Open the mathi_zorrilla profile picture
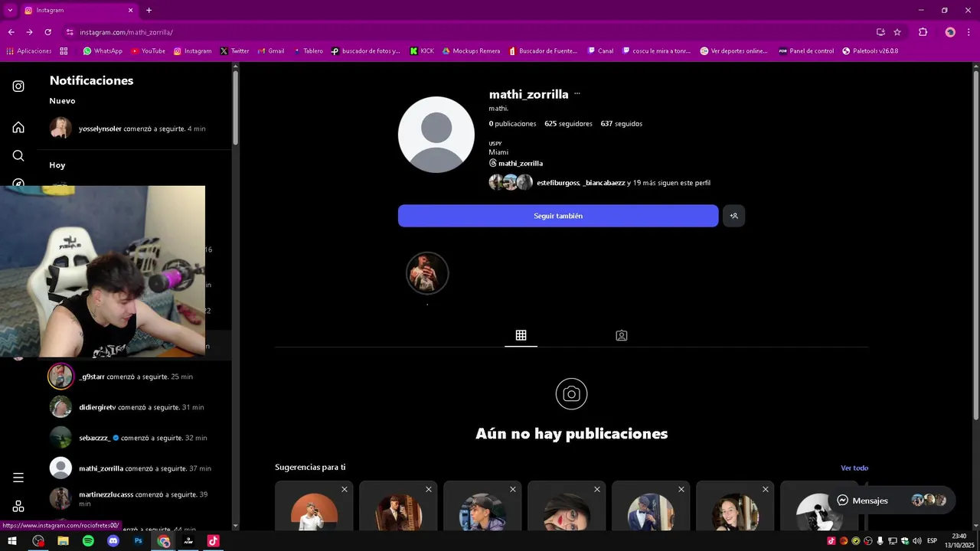The height and width of the screenshot is (551, 980). 436,135
